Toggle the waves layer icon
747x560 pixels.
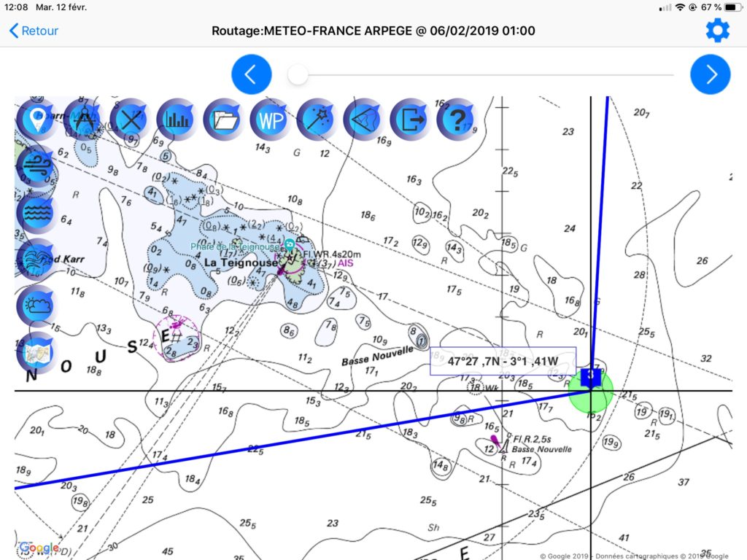tap(38, 213)
